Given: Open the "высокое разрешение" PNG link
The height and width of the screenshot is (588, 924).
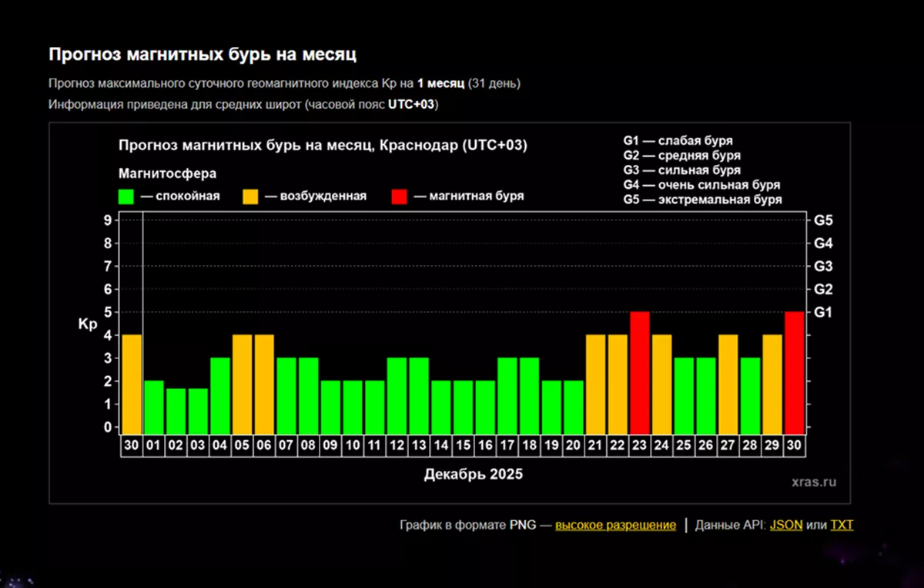Looking at the screenshot, I should click(615, 525).
